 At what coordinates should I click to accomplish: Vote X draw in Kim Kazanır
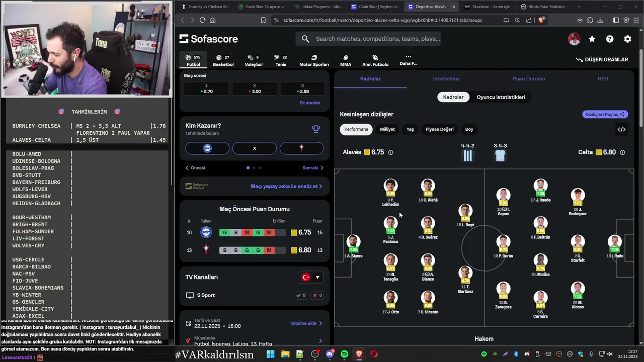[255, 148]
